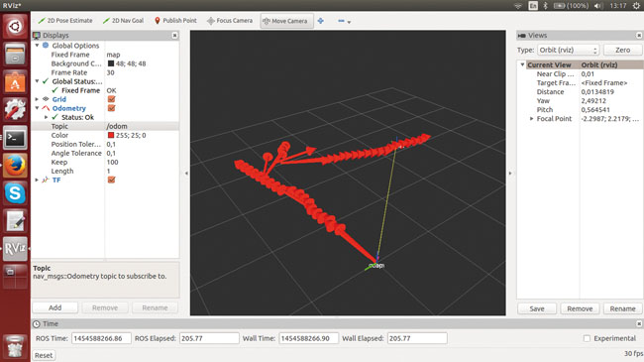Click the Add display button

tap(55, 307)
